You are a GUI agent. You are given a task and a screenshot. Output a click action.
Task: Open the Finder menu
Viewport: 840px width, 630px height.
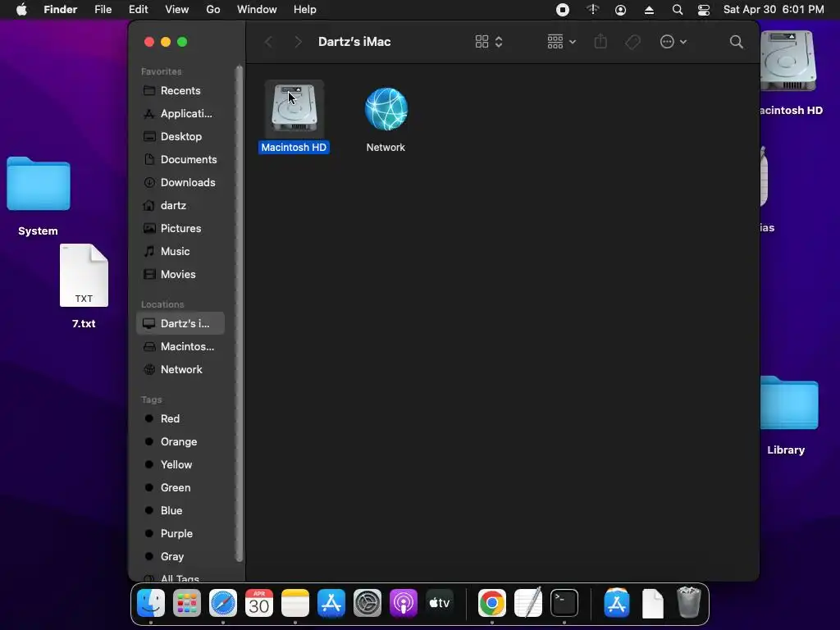61,10
